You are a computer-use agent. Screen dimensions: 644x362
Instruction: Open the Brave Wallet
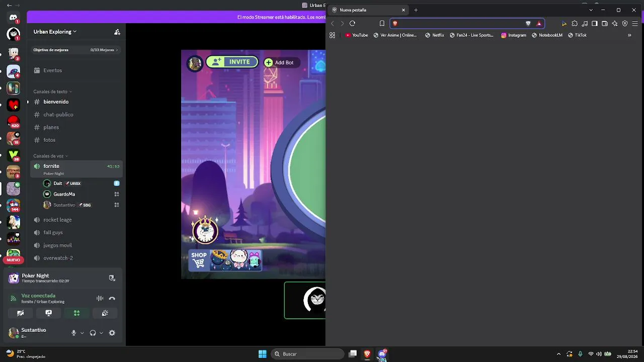[605, 23]
